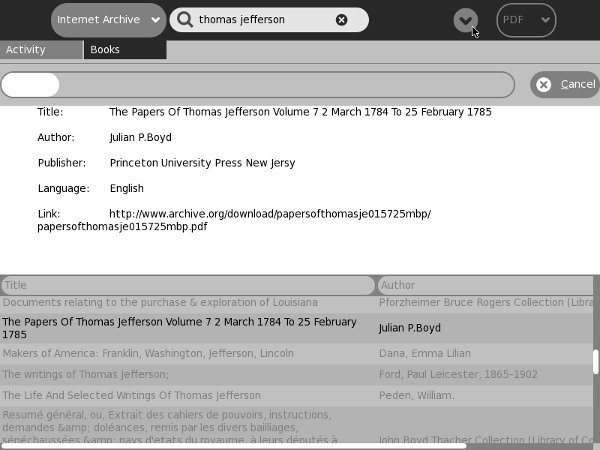Open the Internet Archive source dropdown
The width and height of the screenshot is (600, 450).
pyautogui.click(x=108, y=20)
